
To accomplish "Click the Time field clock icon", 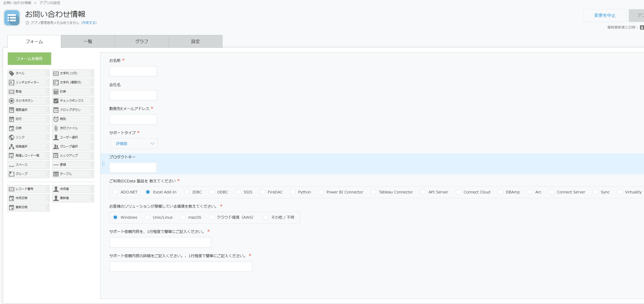I will tap(56, 119).
